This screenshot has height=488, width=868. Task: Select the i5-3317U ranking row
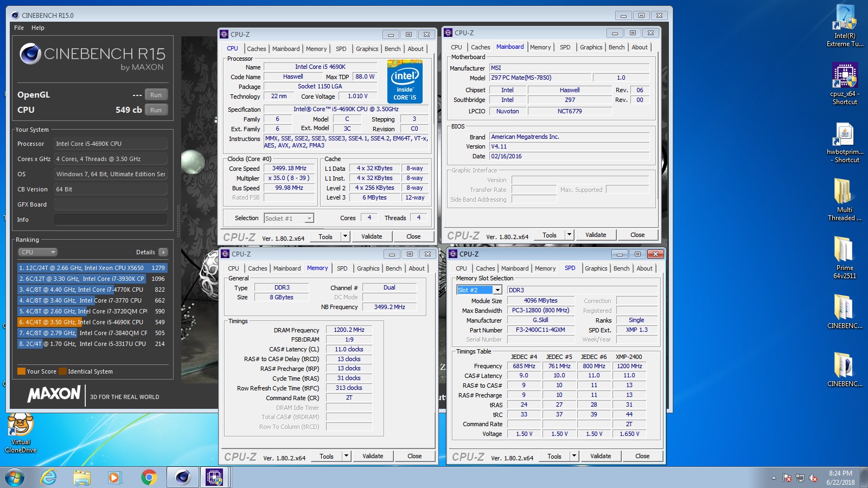92,344
